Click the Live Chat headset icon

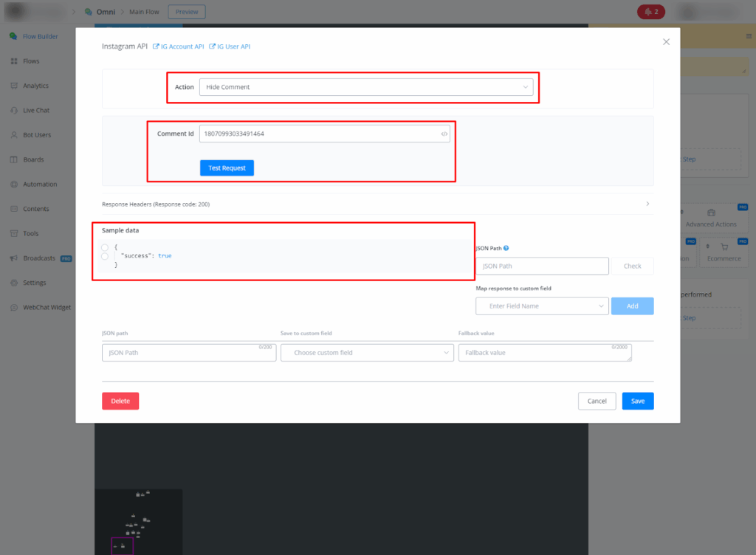[x=14, y=111]
